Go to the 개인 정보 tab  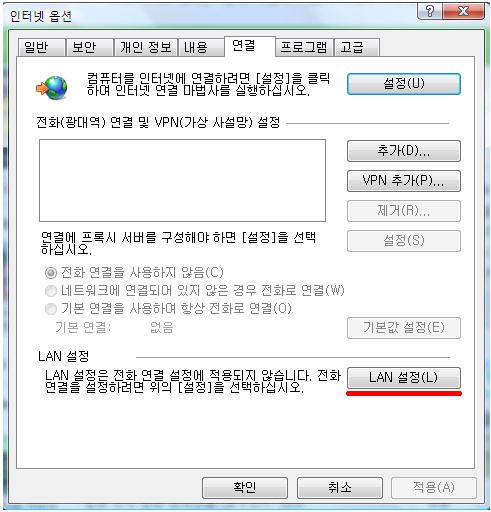coord(145,47)
